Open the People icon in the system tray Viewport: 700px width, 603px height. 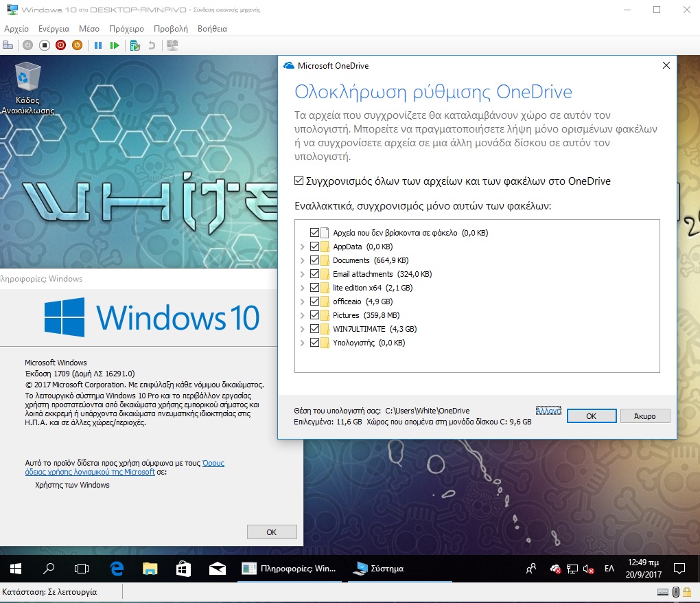click(530, 569)
